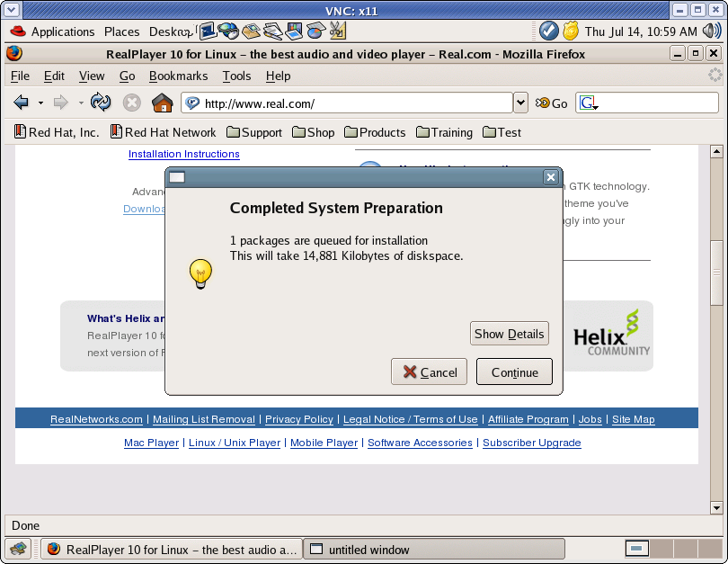The image size is (728, 564).
Task: Click the Firefox throbber activity icon
Action: click(x=715, y=75)
